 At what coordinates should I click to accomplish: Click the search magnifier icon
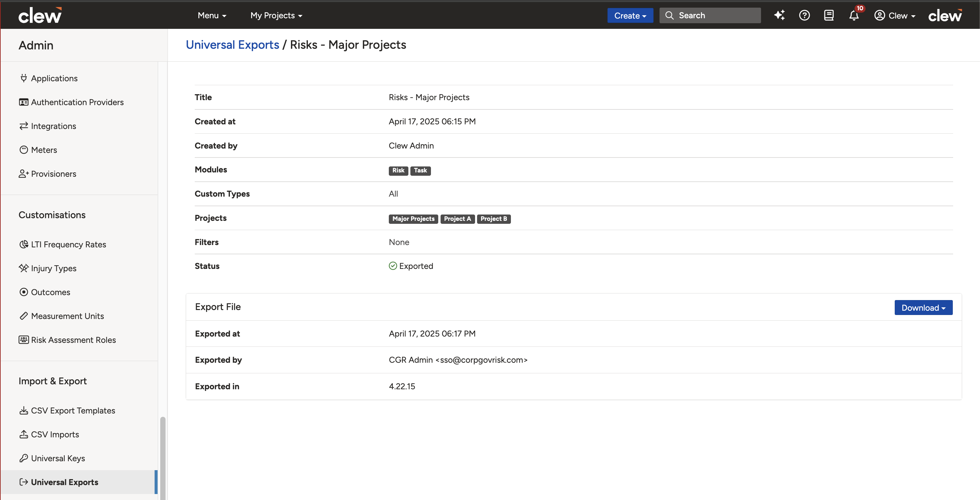(x=669, y=15)
